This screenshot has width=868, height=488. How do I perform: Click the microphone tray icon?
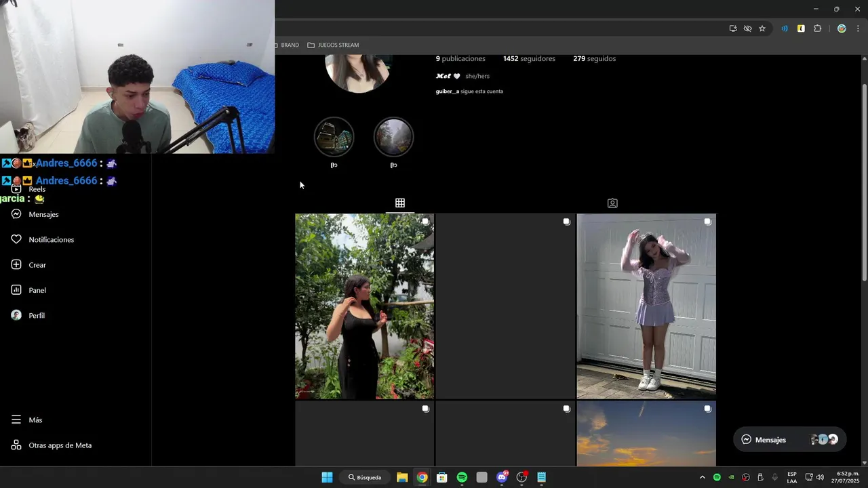click(774, 477)
